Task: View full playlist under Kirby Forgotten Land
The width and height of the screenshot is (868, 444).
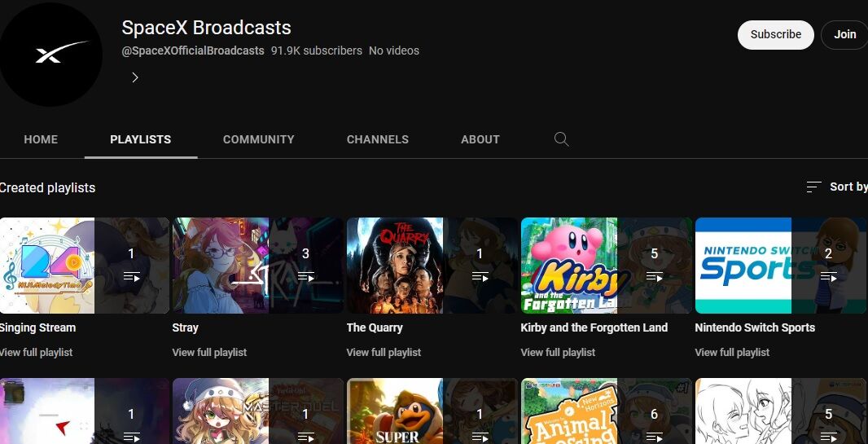Action: [558, 353]
